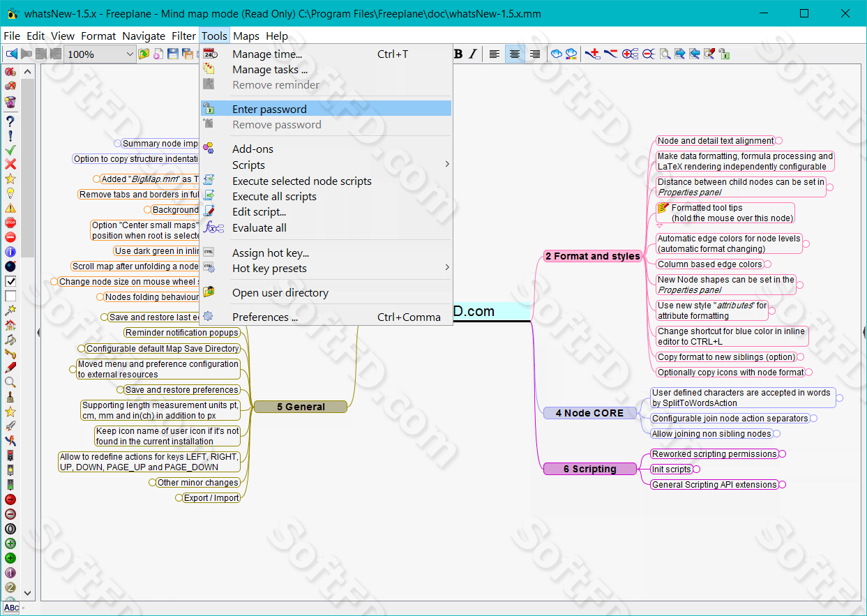Unfold 'Node and detail text alignment' circle
The image size is (867, 616).
(779, 141)
